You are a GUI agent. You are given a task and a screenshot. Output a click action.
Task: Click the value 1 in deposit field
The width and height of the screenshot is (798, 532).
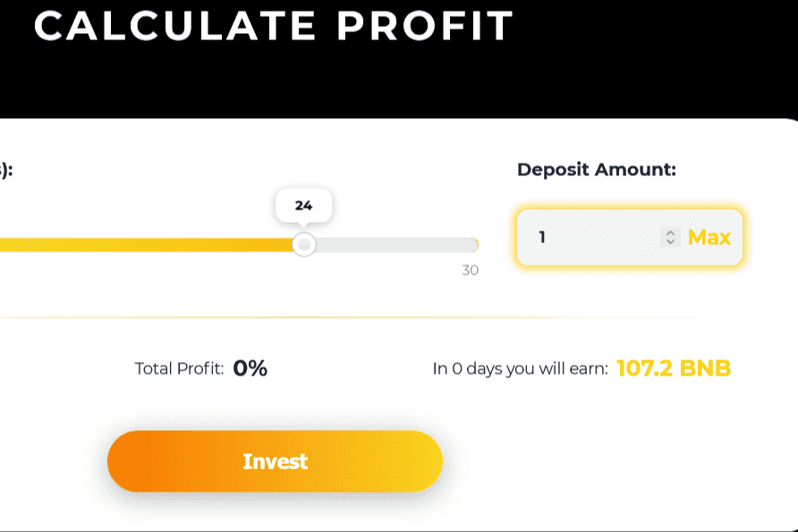[x=542, y=238]
